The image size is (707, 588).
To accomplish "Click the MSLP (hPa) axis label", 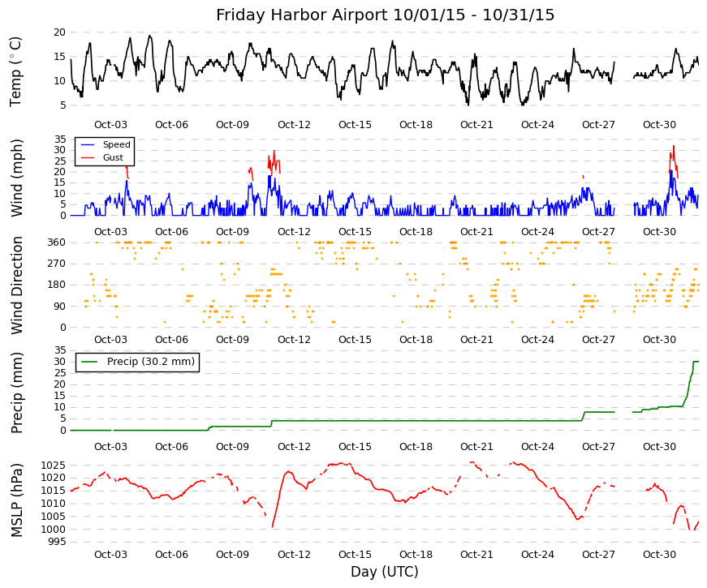I will pos(15,500).
